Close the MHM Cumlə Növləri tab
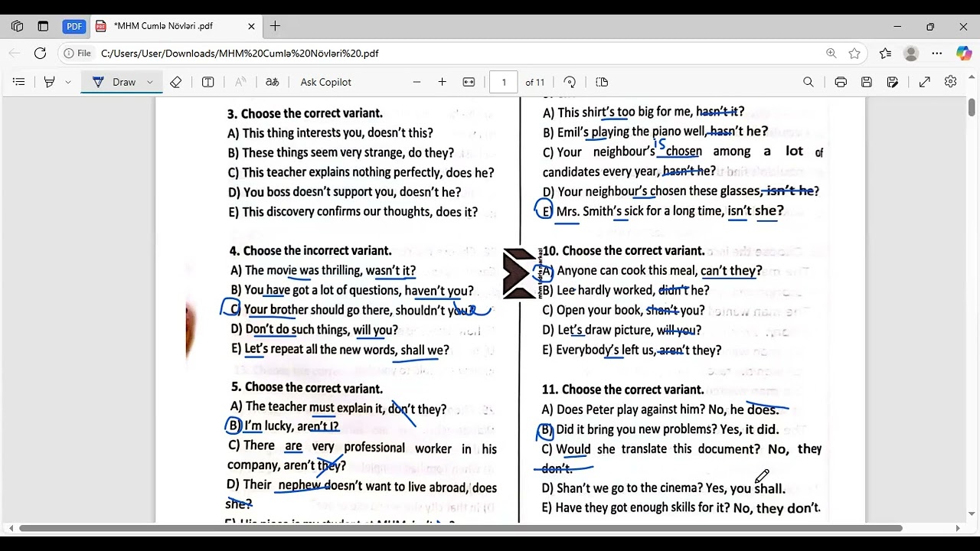The image size is (980, 551). tap(251, 26)
